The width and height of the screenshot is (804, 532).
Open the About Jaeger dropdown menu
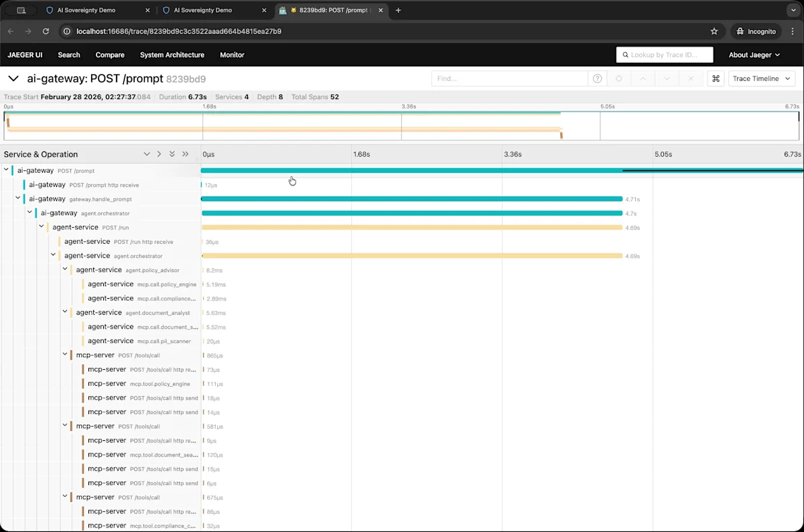coord(754,55)
